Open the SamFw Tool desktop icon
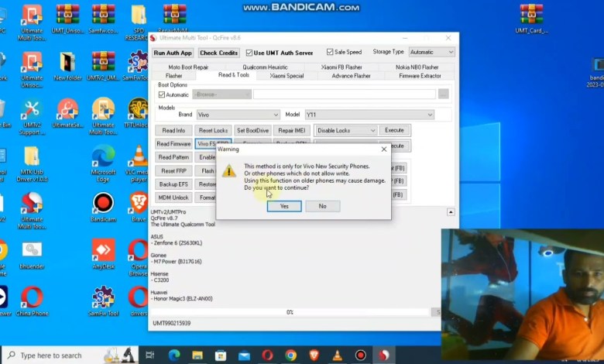Screen dimensions: 604x364 [103, 298]
